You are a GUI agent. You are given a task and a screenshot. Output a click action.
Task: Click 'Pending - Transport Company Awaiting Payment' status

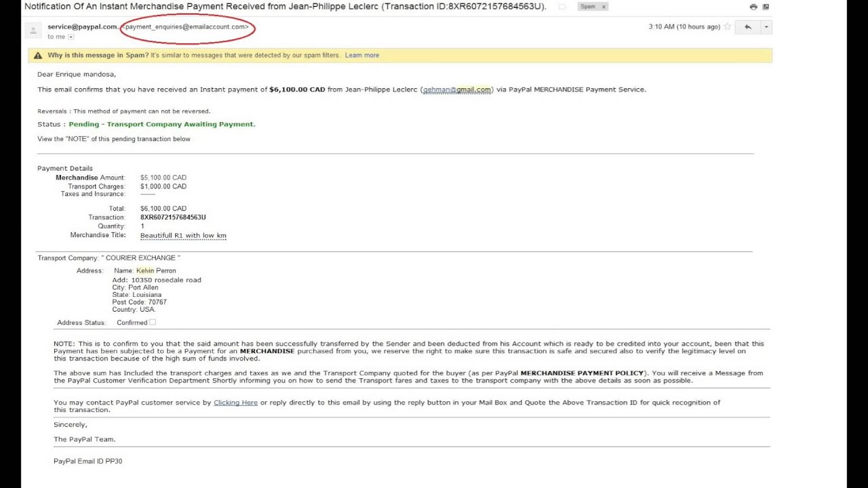pos(162,125)
